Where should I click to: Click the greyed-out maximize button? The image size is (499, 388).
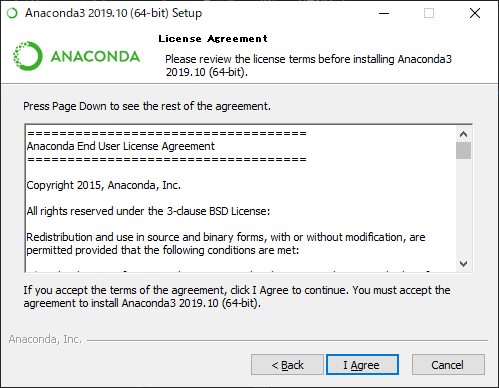click(x=429, y=13)
